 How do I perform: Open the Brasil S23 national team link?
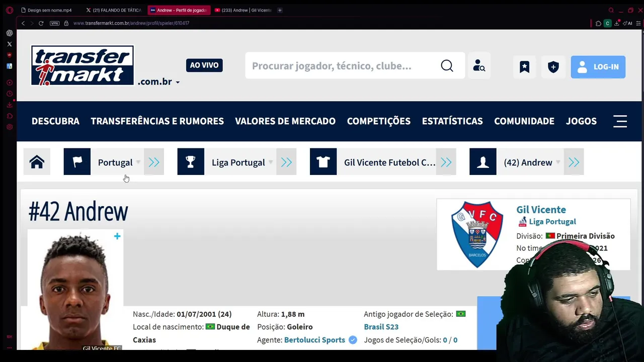click(381, 327)
